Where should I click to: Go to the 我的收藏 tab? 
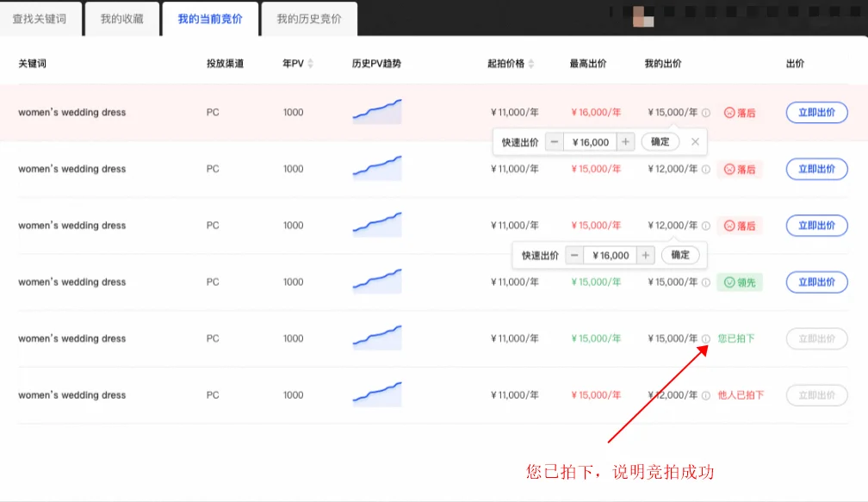[x=121, y=19]
